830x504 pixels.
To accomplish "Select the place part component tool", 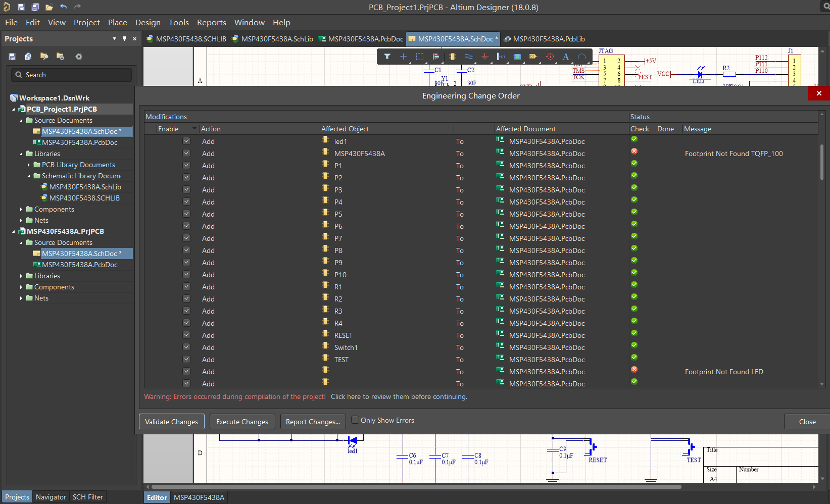I will 452,57.
